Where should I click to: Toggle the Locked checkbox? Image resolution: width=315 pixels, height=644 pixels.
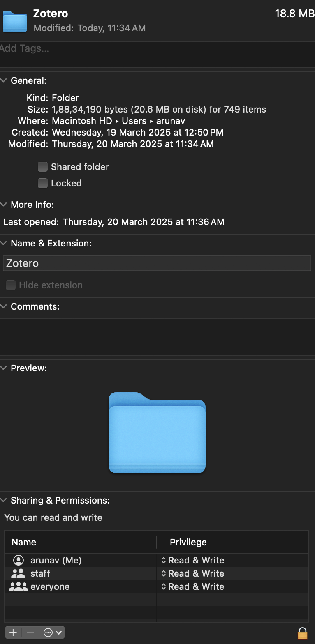click(x=43, y=183)
